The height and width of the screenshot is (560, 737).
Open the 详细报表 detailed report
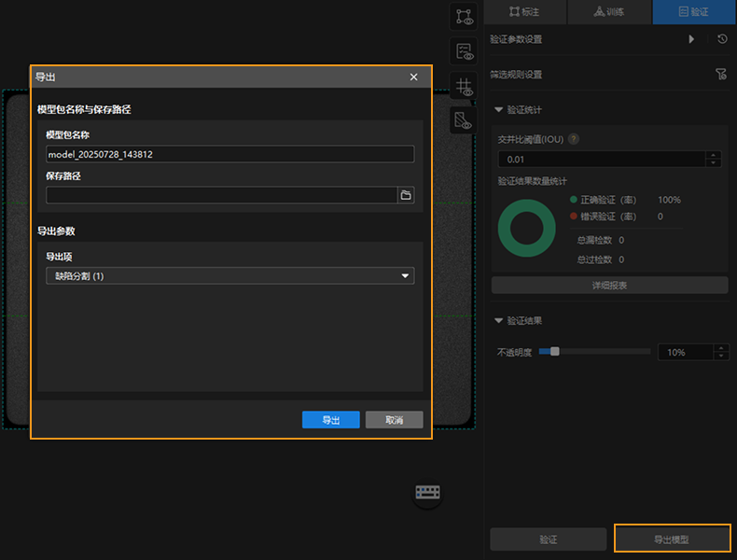point(609,286)
